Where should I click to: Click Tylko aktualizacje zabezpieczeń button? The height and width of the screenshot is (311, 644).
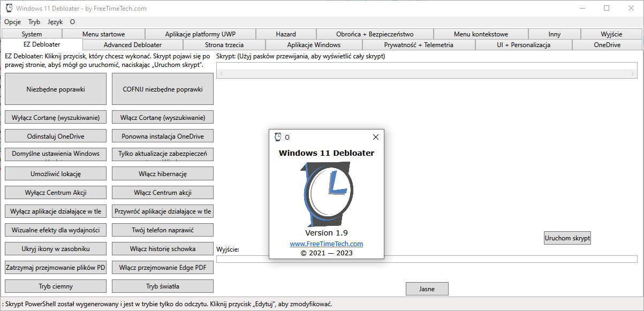pos(163,154)
